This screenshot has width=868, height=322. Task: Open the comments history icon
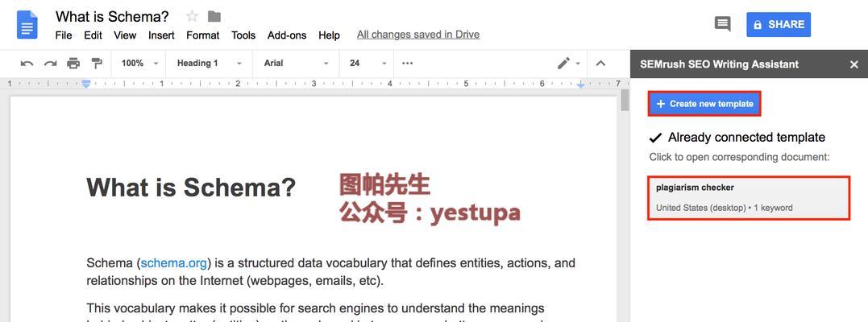click(722, 24)
